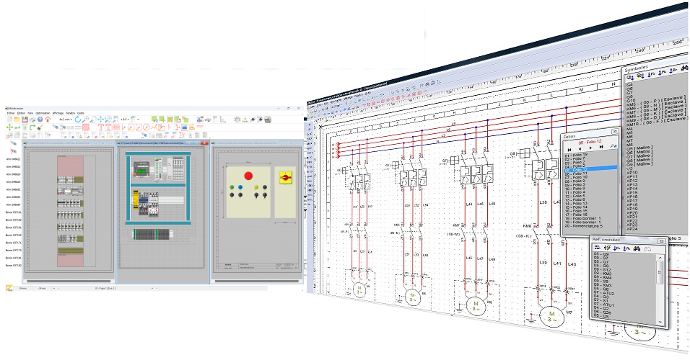The image size is (690, 360).
Task: Open help via the blue question mark icon
Action: (40, 119)
